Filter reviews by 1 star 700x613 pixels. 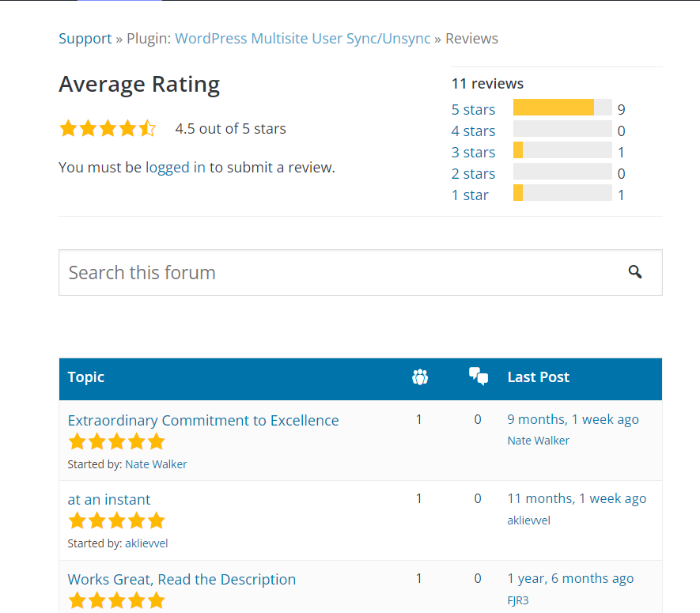[470, 195]
